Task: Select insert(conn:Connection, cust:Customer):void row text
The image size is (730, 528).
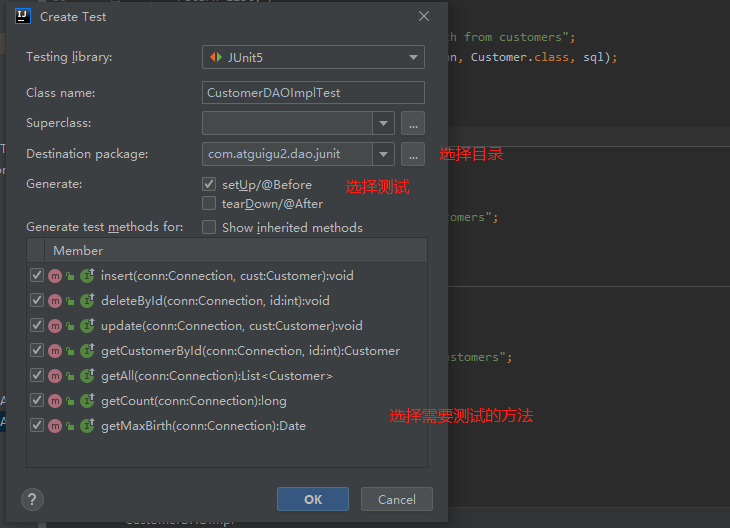Action: 227,276
